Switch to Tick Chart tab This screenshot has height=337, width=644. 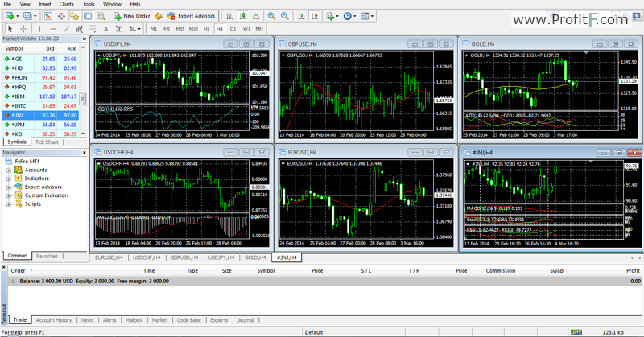pyautogui.click(x=47, y=142)
